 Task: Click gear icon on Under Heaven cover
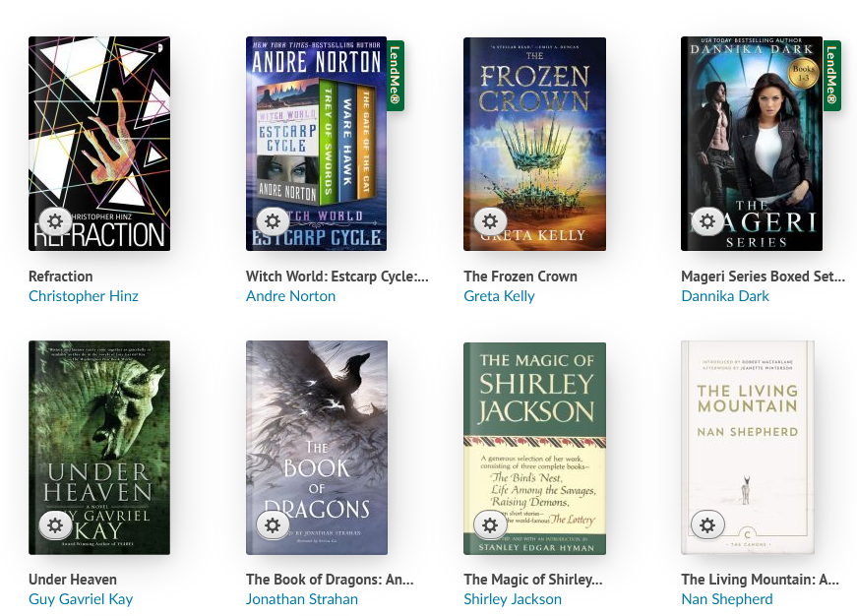(x=55, y=525)
